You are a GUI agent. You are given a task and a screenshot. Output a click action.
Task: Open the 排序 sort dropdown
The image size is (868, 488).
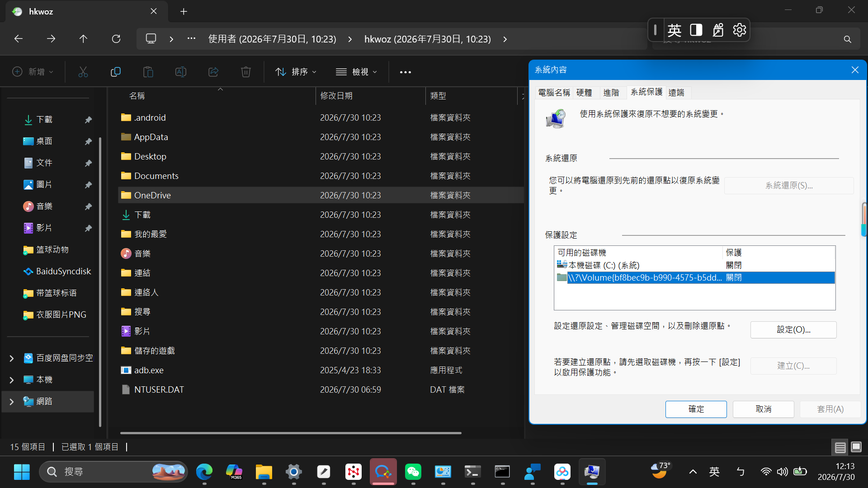(x=296, y=72)
